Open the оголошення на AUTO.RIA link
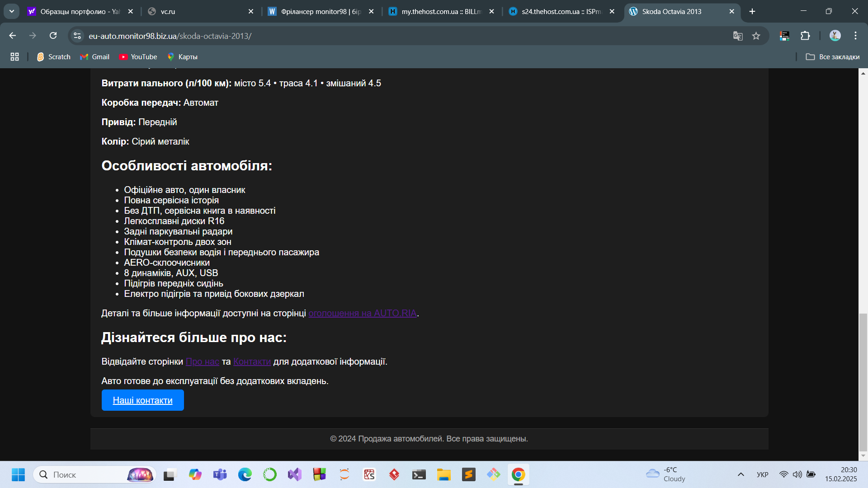This screenshot has height=488, width=868. pos(362,313)
